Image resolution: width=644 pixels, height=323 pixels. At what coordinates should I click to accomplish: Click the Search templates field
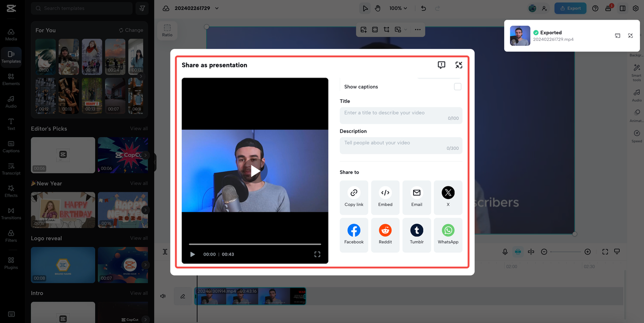pyautogui.click(x=82, y=8)
